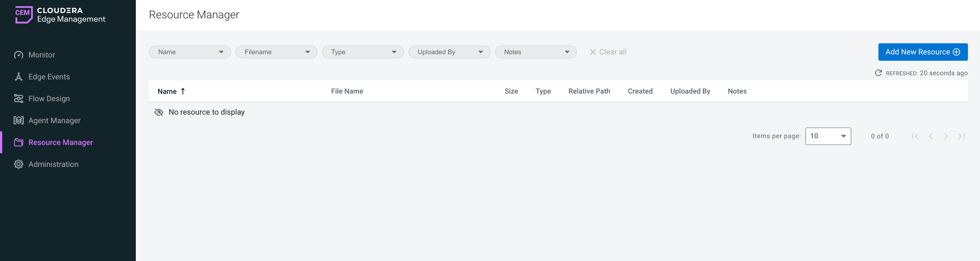Image resolution: width=980 pixels, height=261 pixels.
Task: Open Edge Events in the sidebar
Action: click(49, 77)
